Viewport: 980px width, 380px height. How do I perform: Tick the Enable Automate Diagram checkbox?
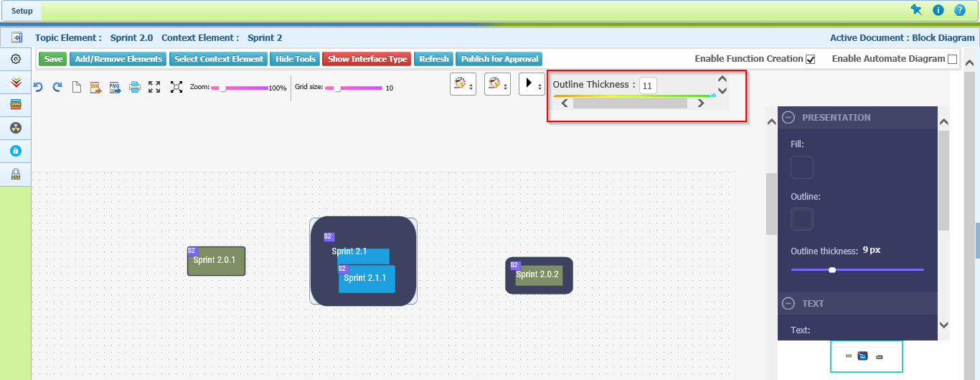(953, 59)
